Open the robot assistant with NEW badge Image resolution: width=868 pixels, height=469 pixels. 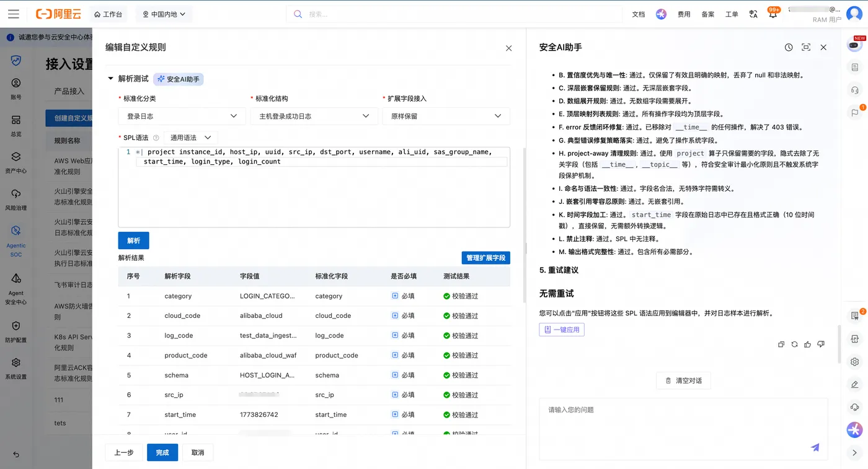854,44
